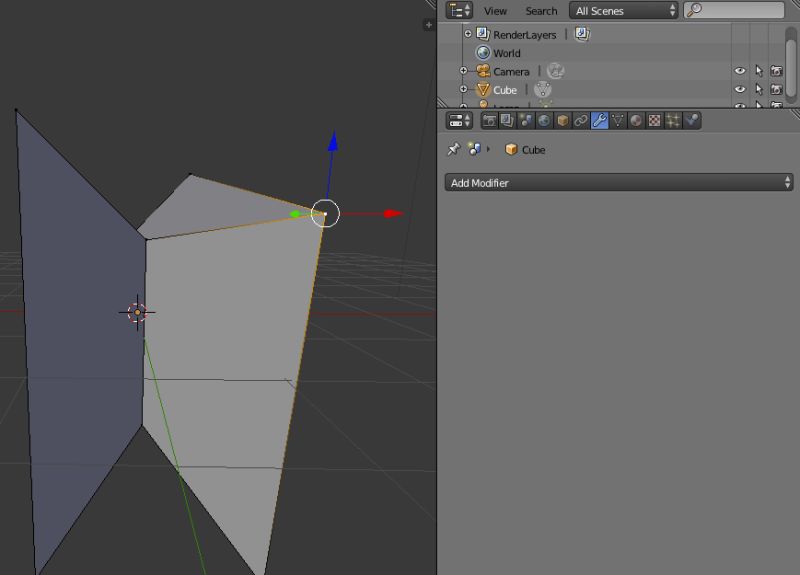Select the Camera row text
The image size is (800, 575).
[x=511, y=71]
